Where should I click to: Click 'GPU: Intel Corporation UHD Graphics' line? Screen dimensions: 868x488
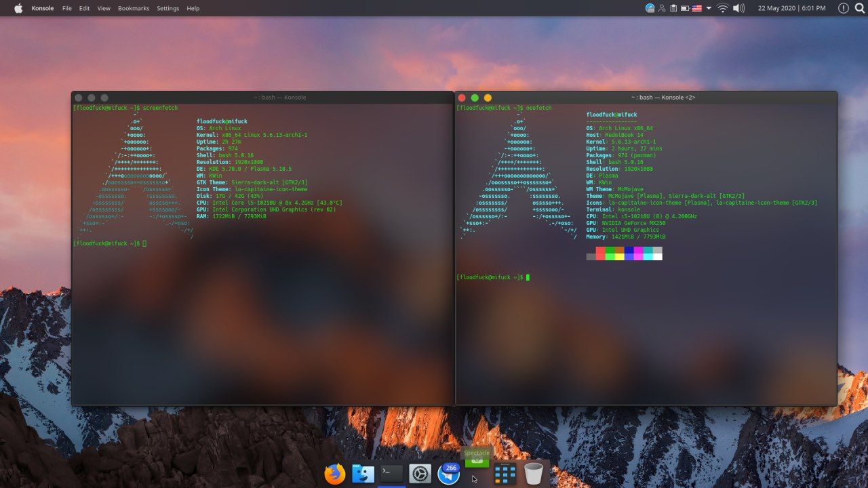tap(266, 209)
